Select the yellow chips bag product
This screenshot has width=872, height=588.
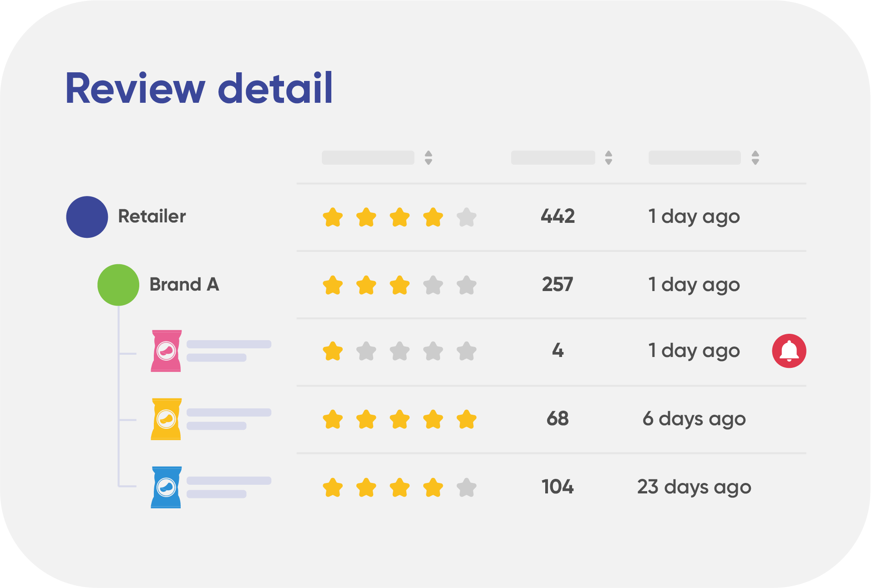click(166, 419)
